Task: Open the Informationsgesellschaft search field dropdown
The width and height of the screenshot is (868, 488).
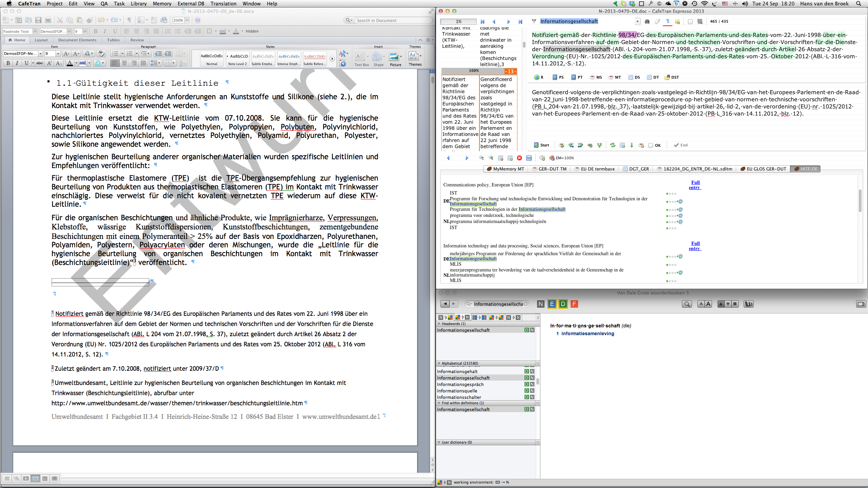Action: pyautogui.click(x=637, y=21)
